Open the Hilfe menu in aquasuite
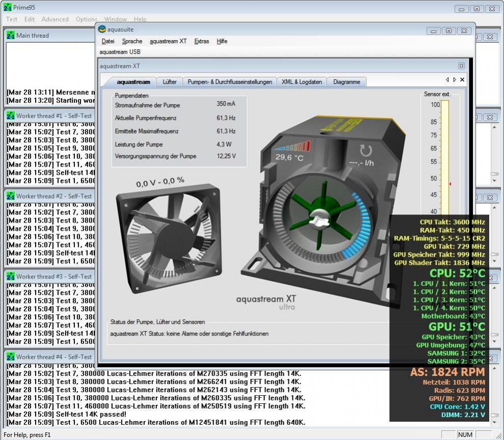The image size is (504, 440). 222,41
